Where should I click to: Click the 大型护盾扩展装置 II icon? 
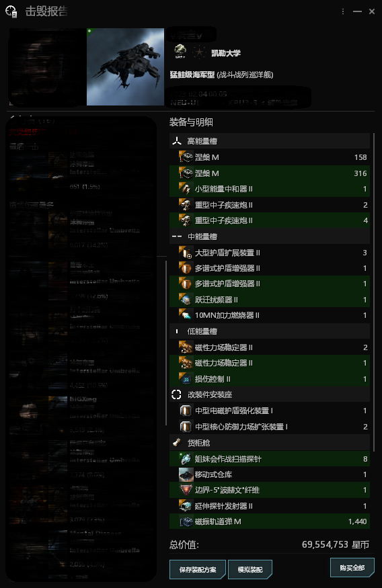coord(186,253)
